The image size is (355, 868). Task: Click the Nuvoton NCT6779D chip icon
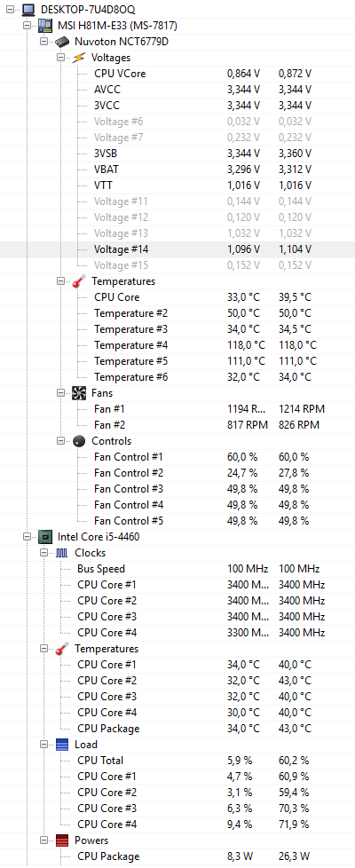62,42
